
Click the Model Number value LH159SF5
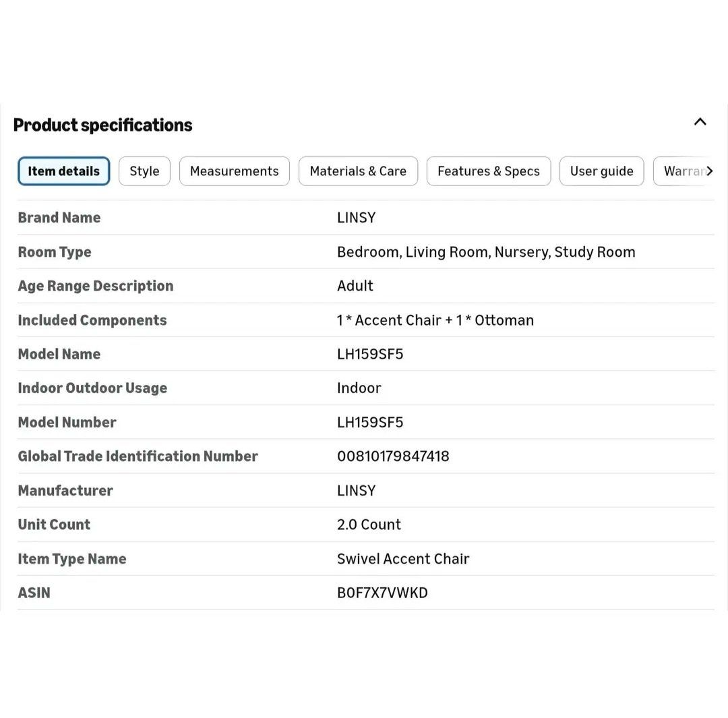(x=370, y=422)
